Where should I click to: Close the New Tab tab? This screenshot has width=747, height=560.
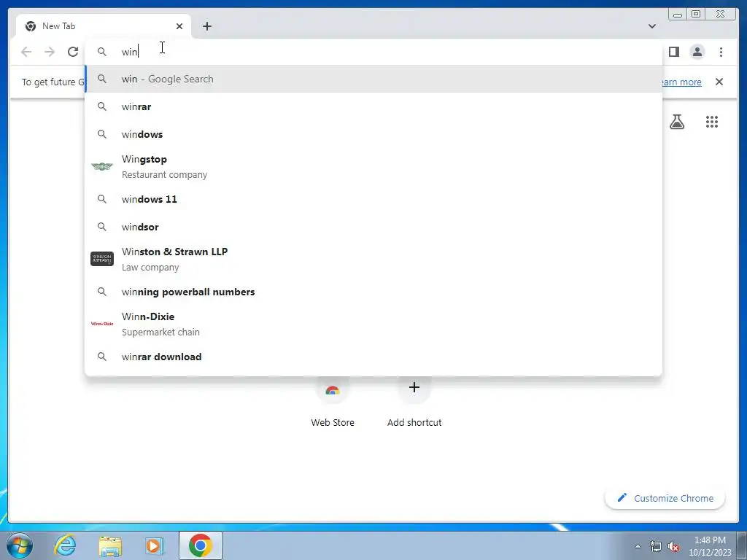(x=179, y=26)
